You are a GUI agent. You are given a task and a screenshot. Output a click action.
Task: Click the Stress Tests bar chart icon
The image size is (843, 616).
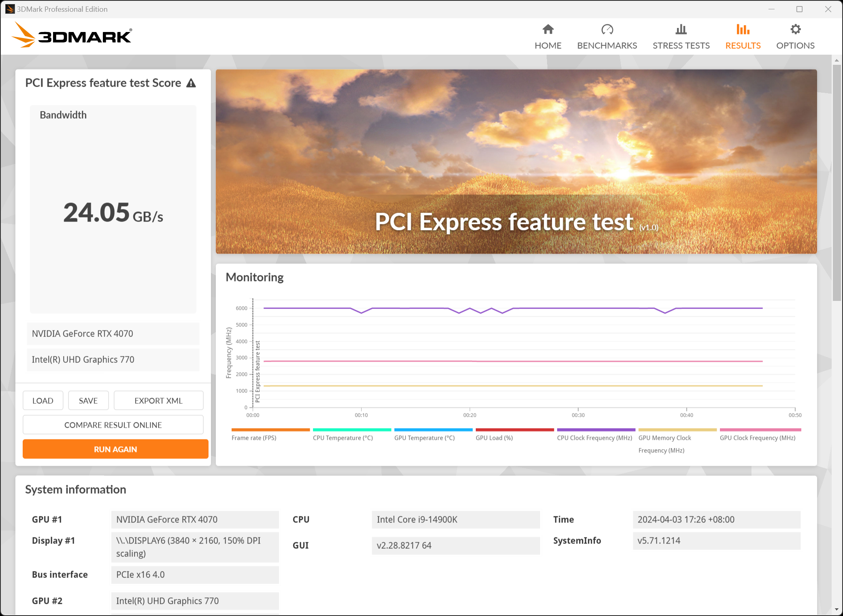(681, 29)
